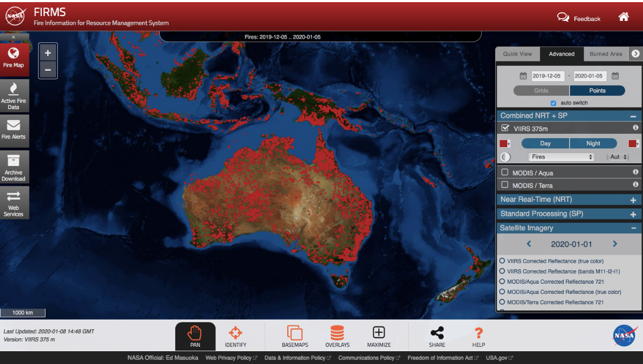Collapse the Combined NRT + SP section

(x=633, y=116)
